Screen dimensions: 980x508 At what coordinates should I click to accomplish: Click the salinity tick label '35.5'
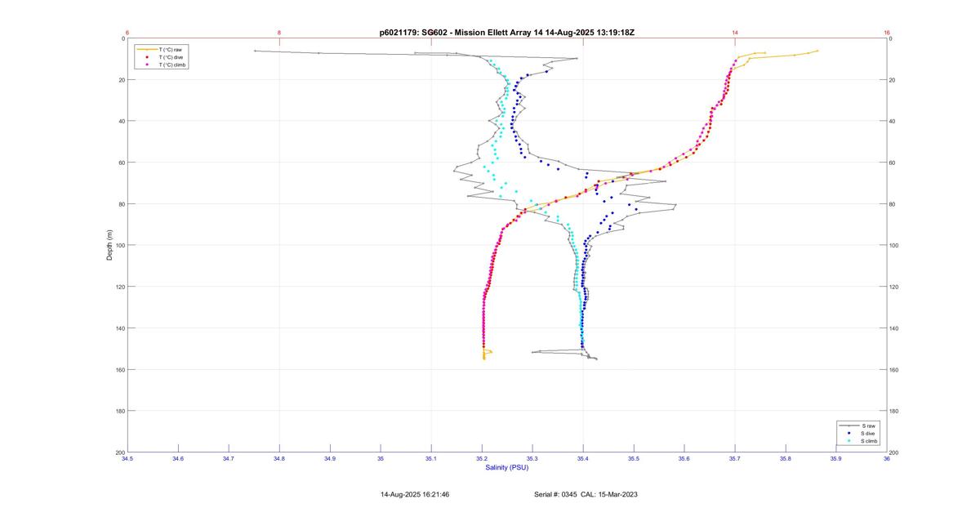634,459
